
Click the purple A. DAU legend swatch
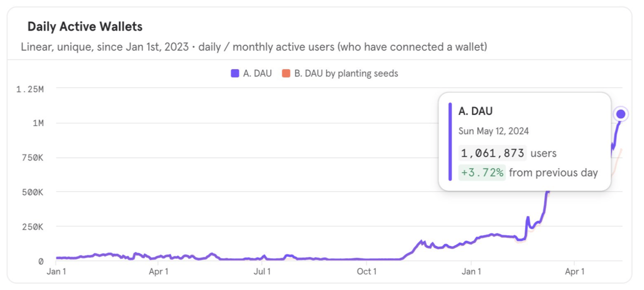tap(235, 74)
